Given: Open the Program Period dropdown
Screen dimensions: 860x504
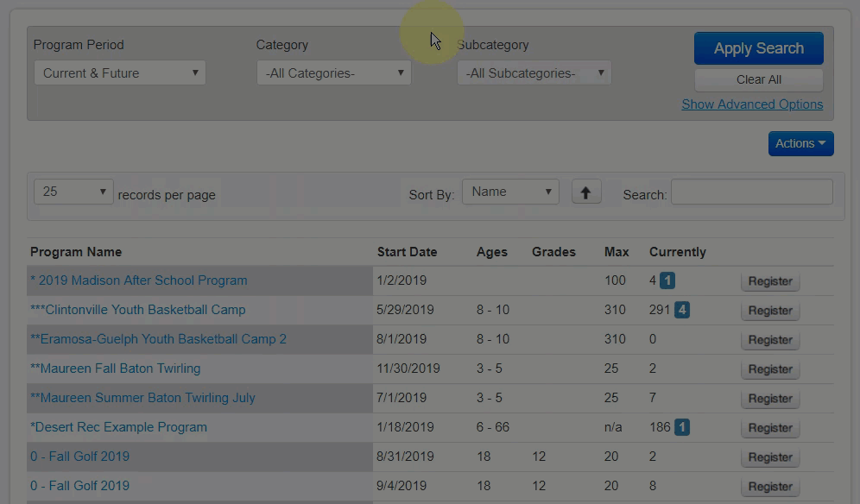Looking at the screenshot, I should [119, 73].
